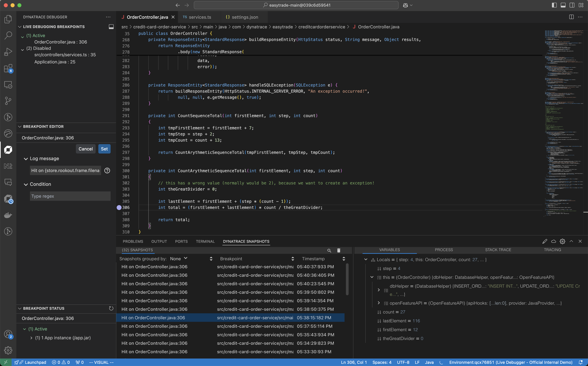Expand the dbHelper variable in Variables
Screen dimensions: 588x366
tap(379, 290)
